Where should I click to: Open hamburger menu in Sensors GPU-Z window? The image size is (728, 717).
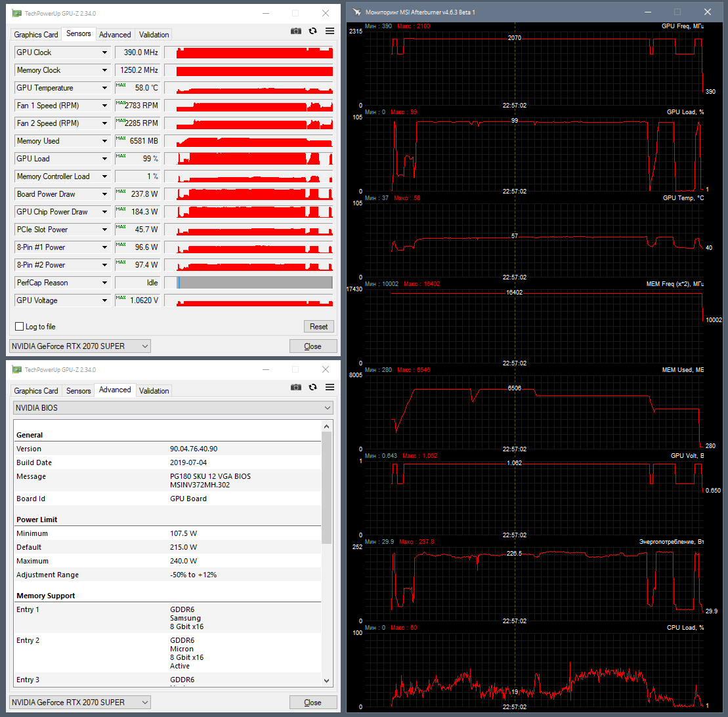330,31
